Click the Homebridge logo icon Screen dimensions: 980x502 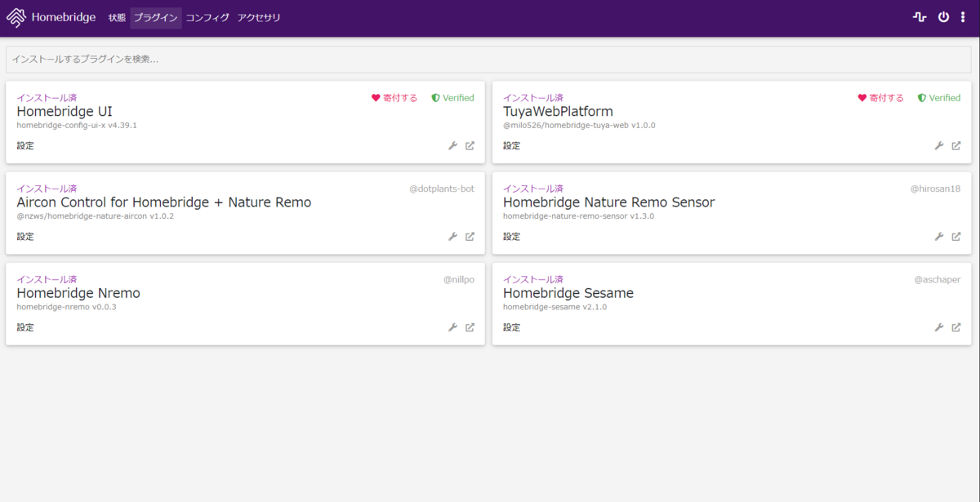[x=16, y=17]
